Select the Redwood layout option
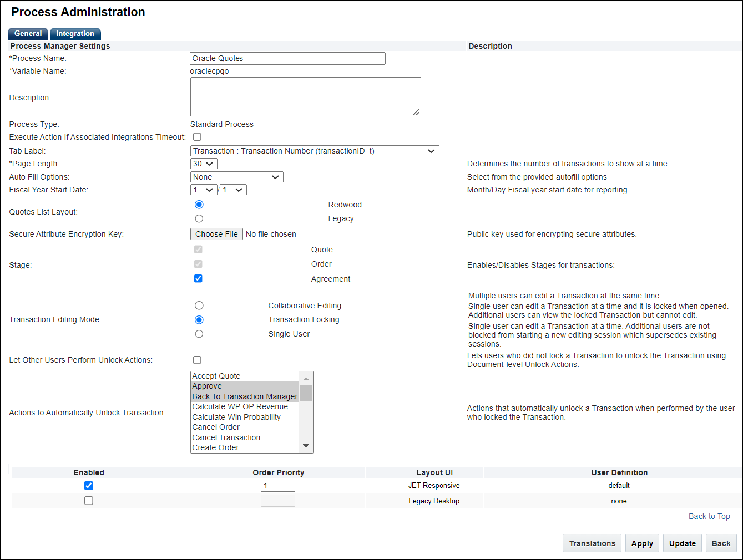The width and height of the screenshot is (743, 560). click(199, 204)
